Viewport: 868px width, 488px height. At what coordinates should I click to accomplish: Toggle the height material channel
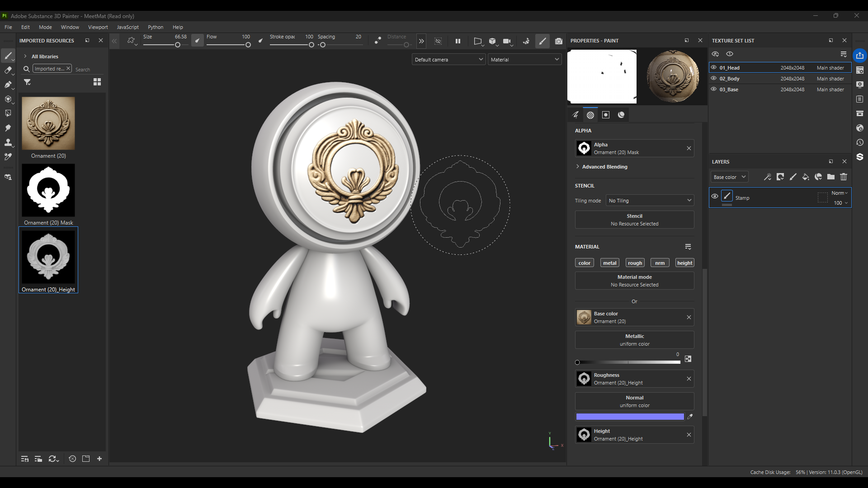(x=684, y=263)
